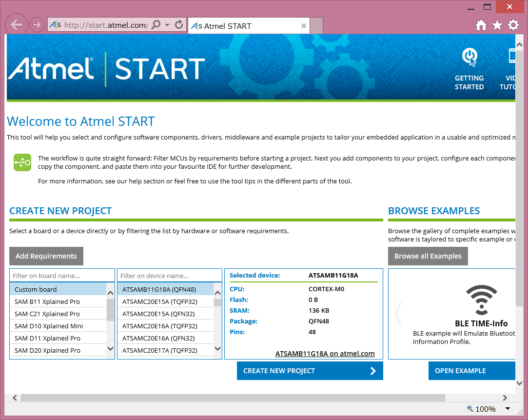Click the search magnifier in address bar
The height and width of the screenshot is (420, 528).
point(156,24)
